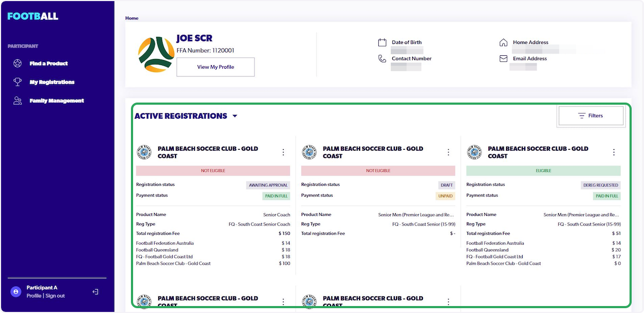Click the Senior Coach product name

(276, 215)
